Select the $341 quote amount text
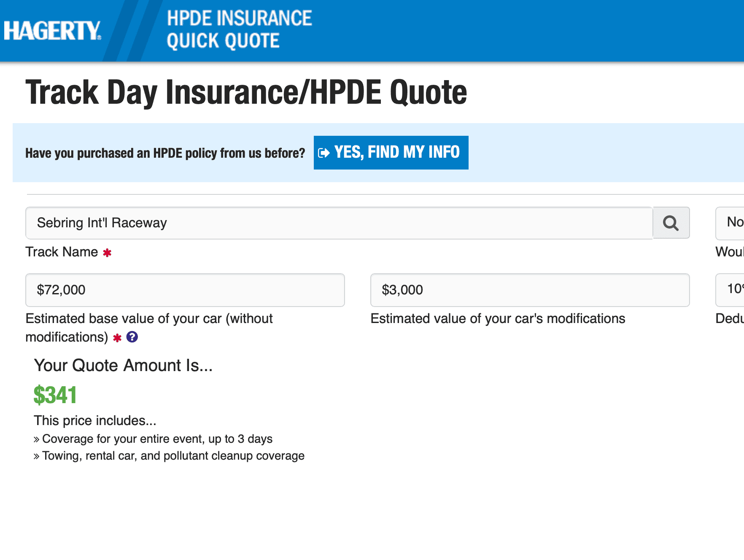 click(x=55, y=395)
